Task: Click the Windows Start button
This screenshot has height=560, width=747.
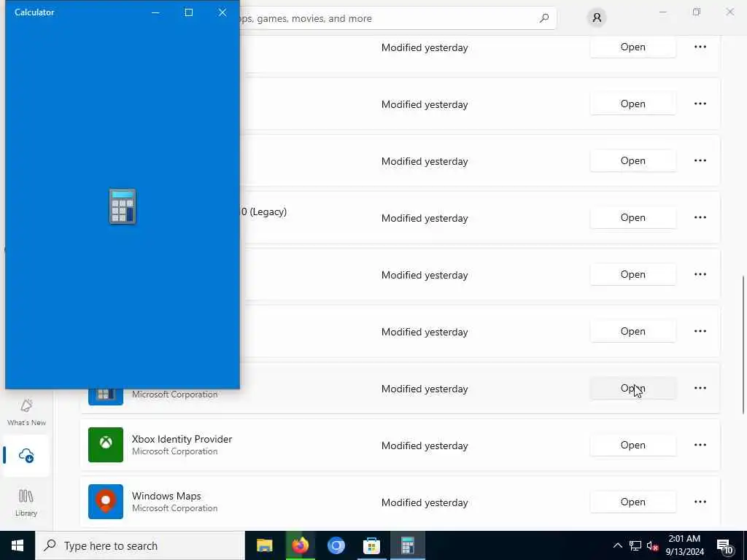Action: point(18,545)
